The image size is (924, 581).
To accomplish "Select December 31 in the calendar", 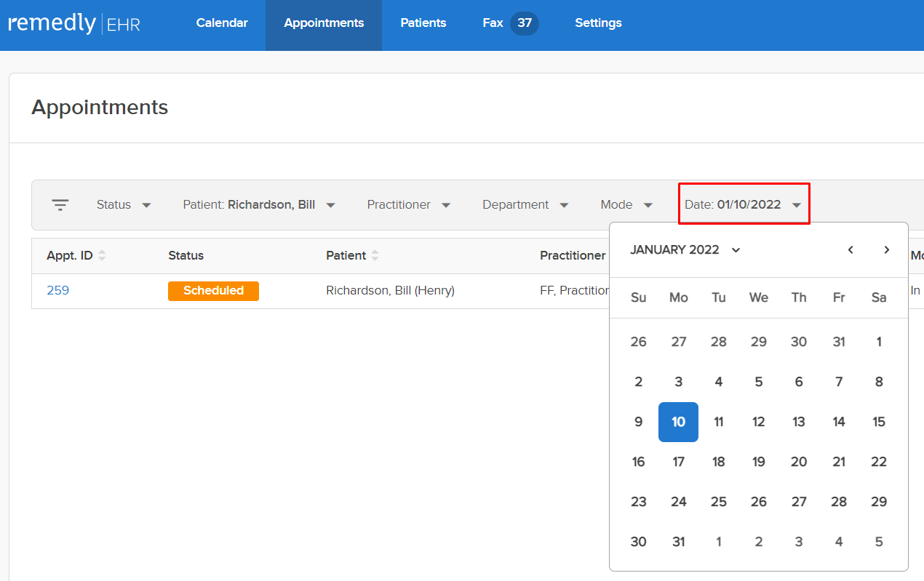I will pos(839,342).
